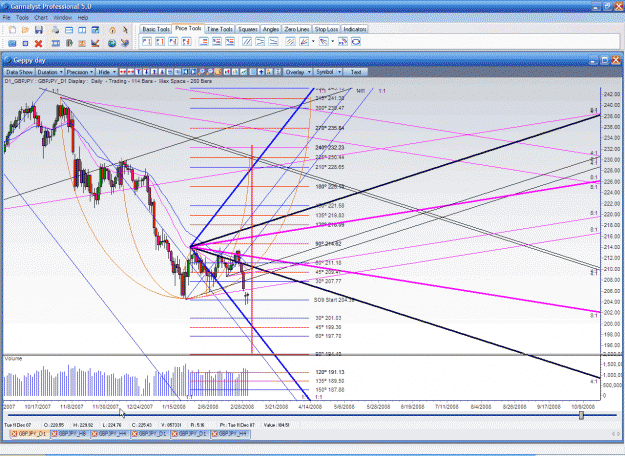Open the Overlay dropdown

298,72
